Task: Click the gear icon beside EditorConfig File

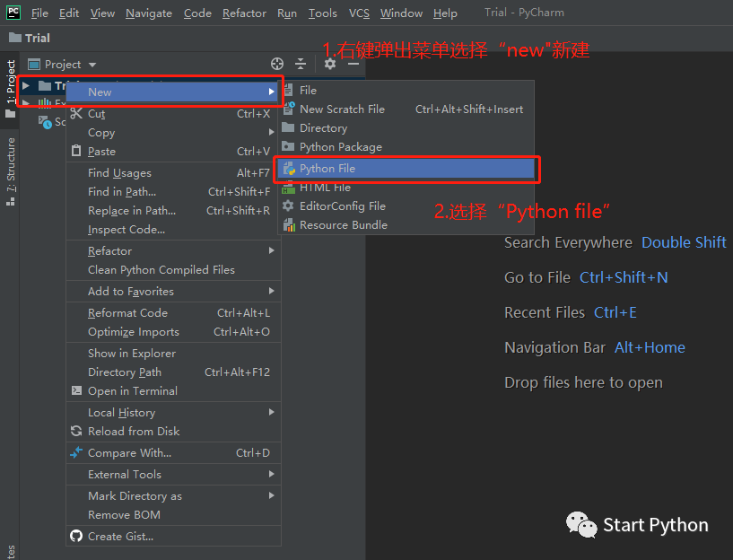Action: pyautogui.click(x=288, y=206)
